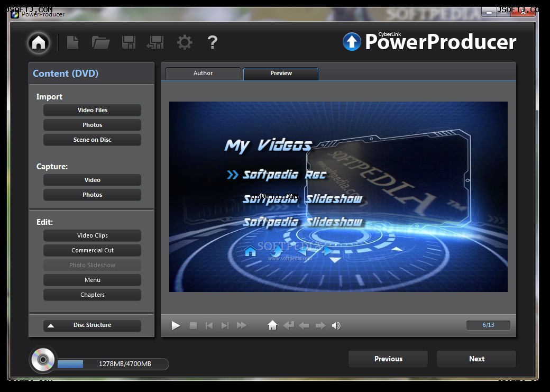Select the Softpedia Rec menu entry in preview
This screenshot has height=392, width=550.
click(285, 175)
